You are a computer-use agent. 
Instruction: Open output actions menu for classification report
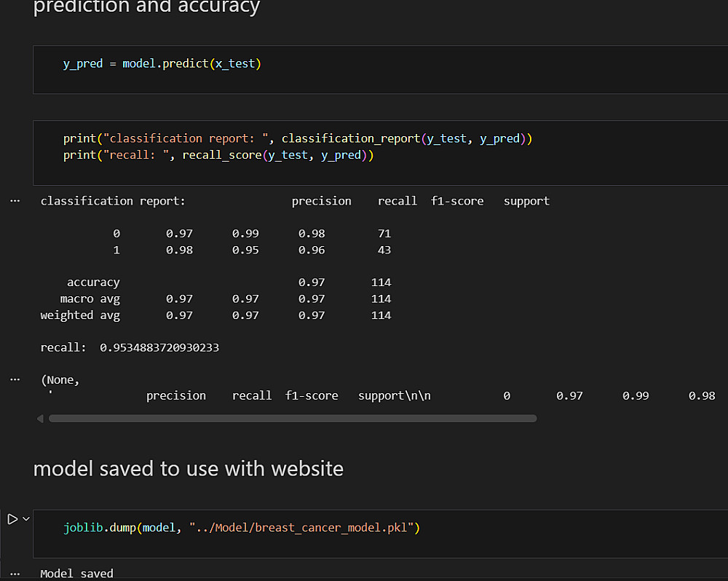point(15,201)
